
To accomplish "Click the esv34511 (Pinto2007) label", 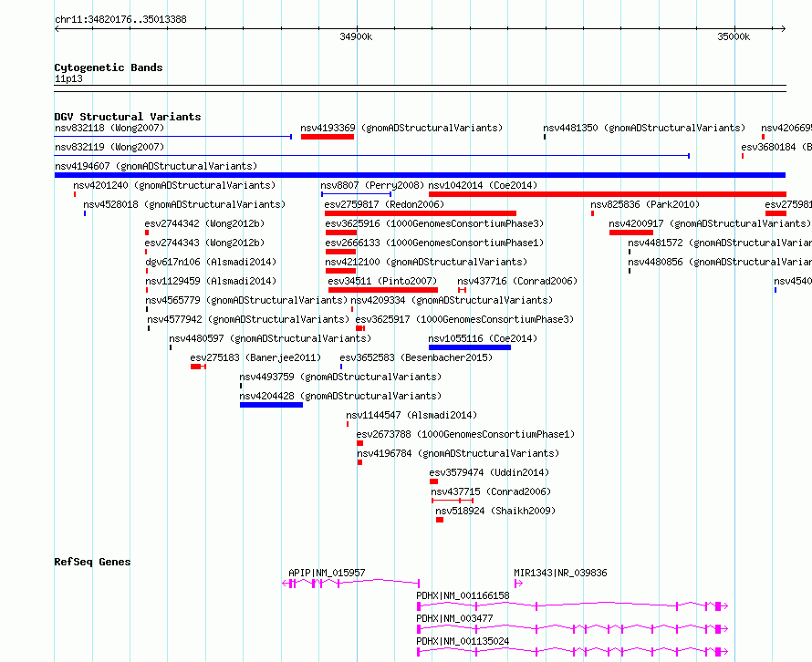I will 382,281.
